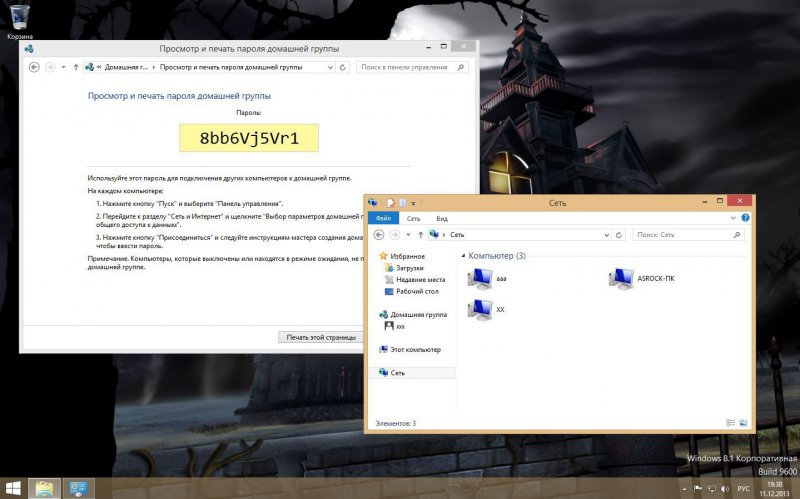Screen dimensions: 800x499
Task: Open recent locations dropdown in HomeGroup window
Action: pos(63,67)
